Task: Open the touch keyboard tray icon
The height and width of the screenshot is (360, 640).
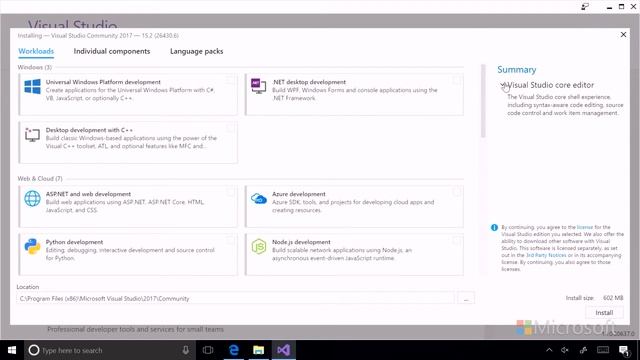Action: (603, 350)
